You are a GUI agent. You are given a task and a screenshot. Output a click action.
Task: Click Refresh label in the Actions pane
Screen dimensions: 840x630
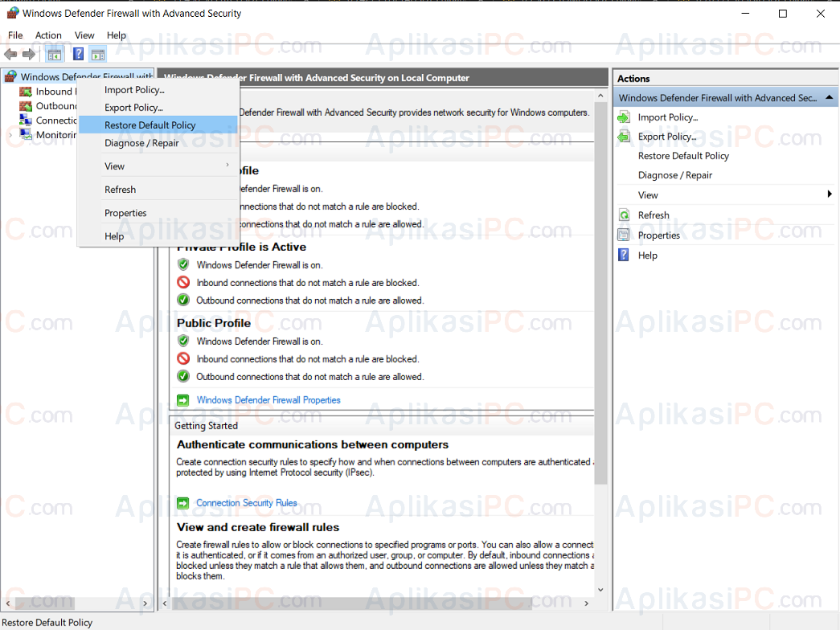click(654, 215)
